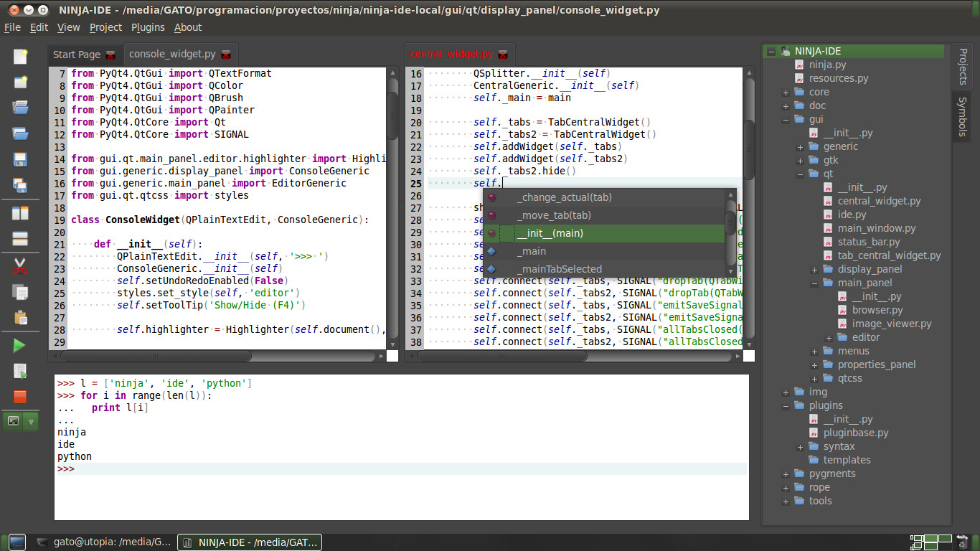The height and width of the screenshot is (551, 980).
Task: Expand the doc folder
Action: pos(786,106)
